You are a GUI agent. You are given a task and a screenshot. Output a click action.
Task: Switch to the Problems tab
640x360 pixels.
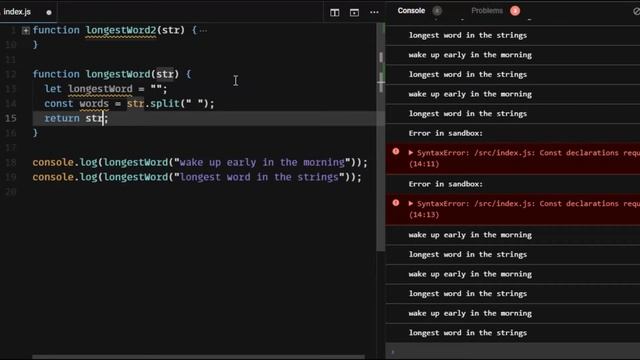(x=487, y=11)
